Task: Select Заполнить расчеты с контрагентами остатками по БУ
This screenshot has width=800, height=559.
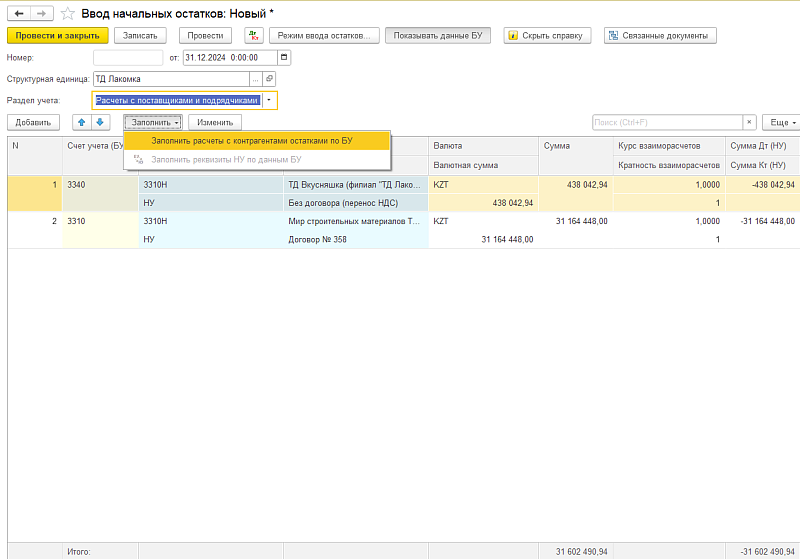Action: pyautogui.click(x=251, y=141)
